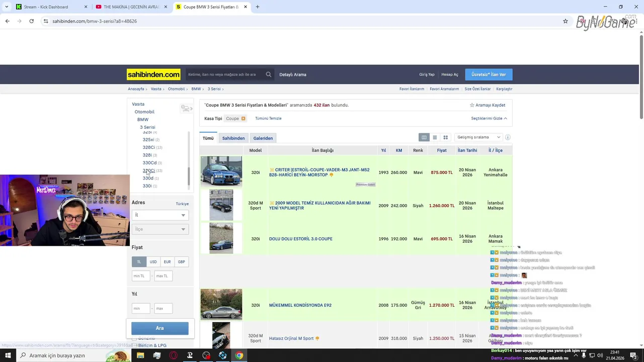Click the header keyword search box
Image resolution: width=644 pixels, height=362 pixels.
(225, 74)
